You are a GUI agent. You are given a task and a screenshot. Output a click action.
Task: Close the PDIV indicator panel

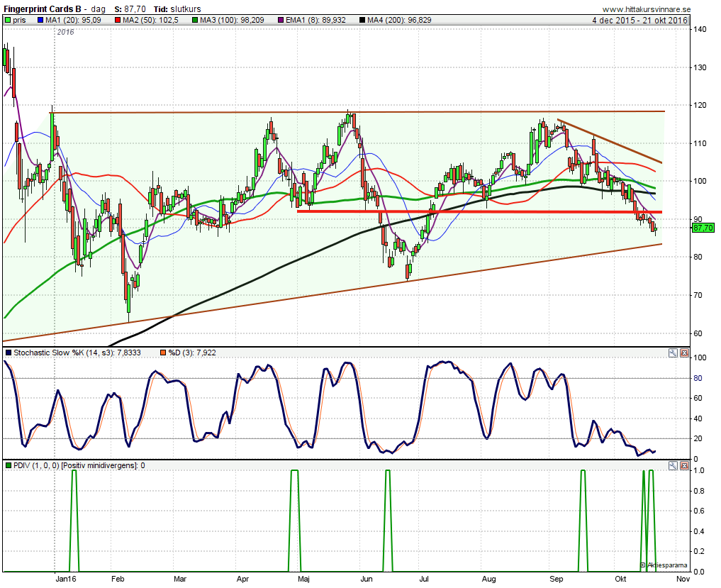(684, 465)
